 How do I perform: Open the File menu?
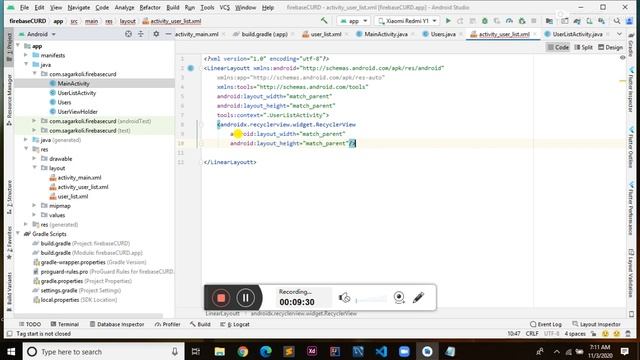[x=24, y=7]
